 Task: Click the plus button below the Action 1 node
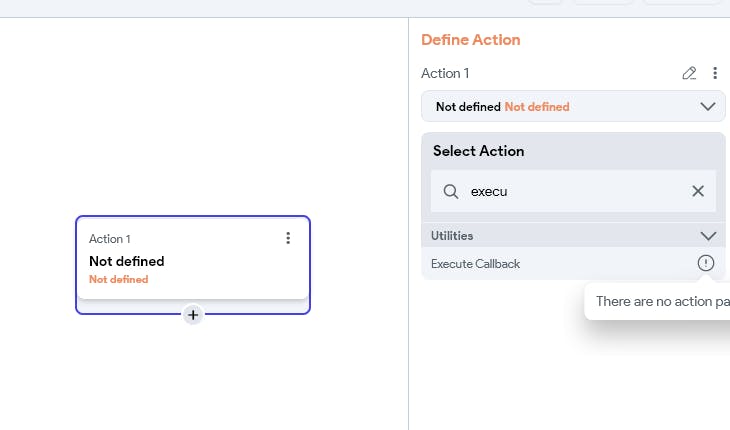pos(193,315)
